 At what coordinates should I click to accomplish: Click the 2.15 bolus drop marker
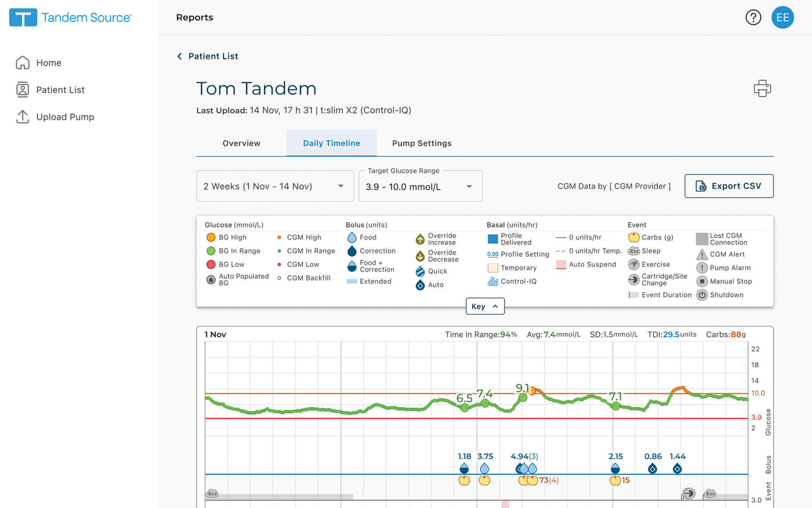coord(615,468)
